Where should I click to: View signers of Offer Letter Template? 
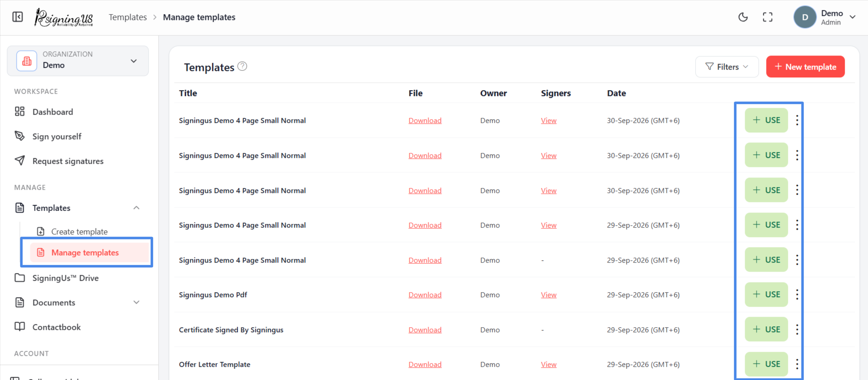point(548,364)
